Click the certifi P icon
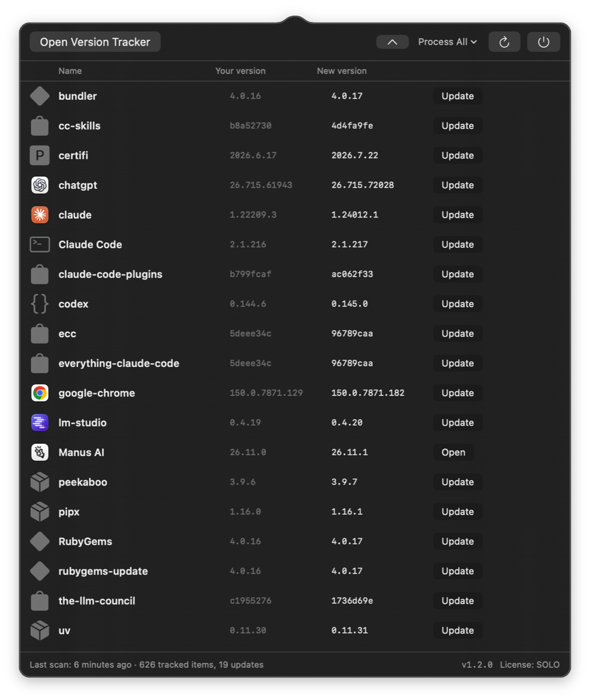 40,155
